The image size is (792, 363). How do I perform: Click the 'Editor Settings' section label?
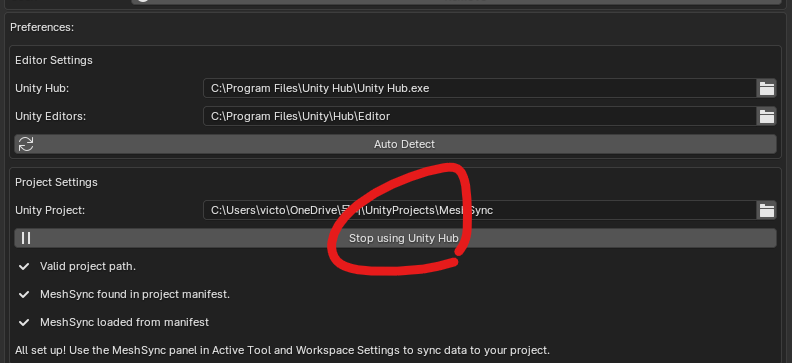54,61
